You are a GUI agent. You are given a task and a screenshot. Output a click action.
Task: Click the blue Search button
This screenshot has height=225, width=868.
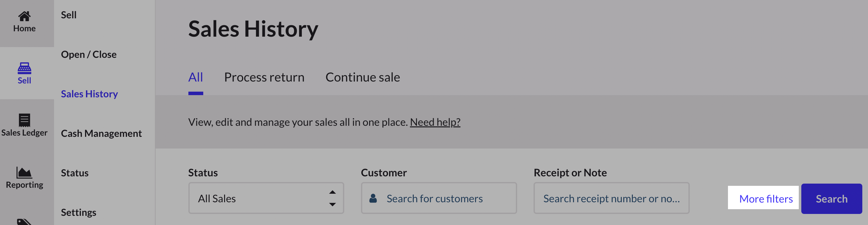click(x=831, y=199)
